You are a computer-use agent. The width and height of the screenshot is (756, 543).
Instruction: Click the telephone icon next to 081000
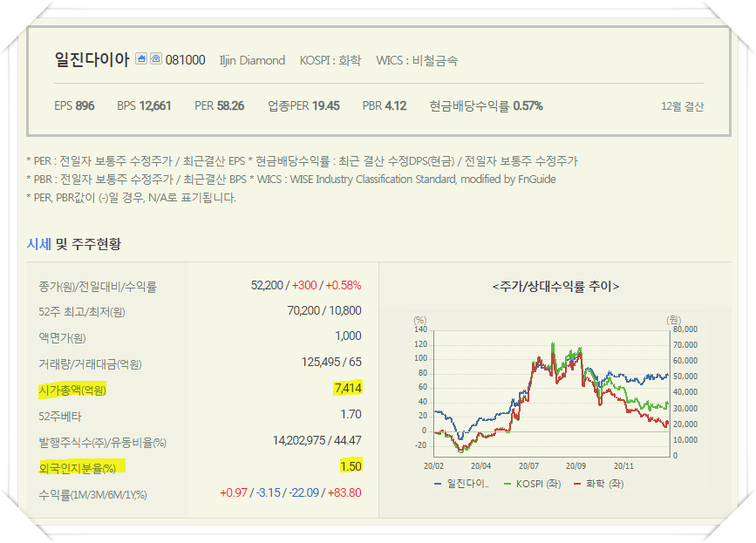coord(156,58)
